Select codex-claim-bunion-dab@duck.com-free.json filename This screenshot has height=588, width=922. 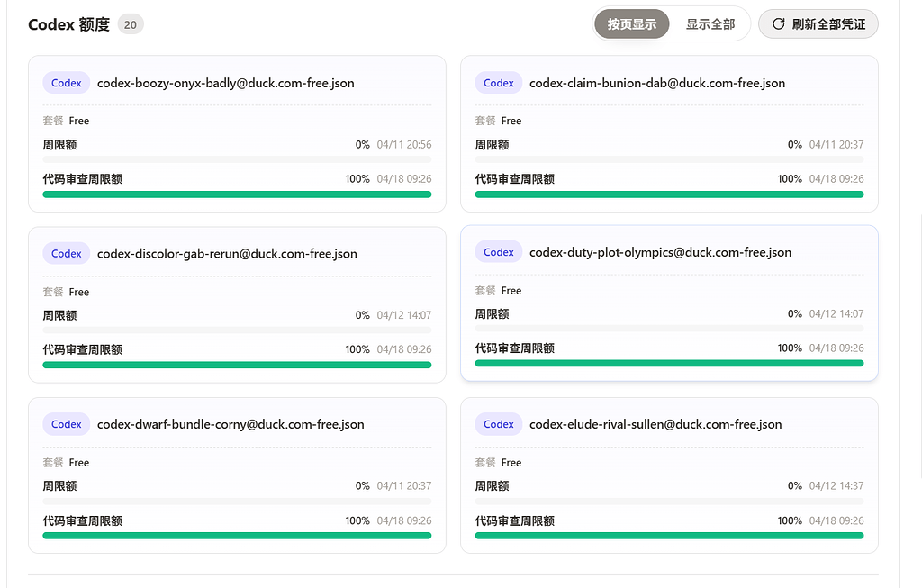click(657, 83)
